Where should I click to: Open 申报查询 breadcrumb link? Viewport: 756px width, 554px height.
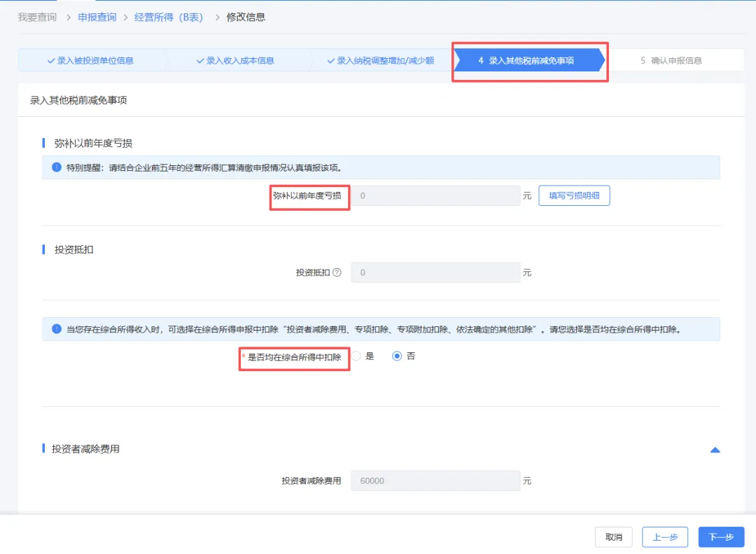[97, 17]
